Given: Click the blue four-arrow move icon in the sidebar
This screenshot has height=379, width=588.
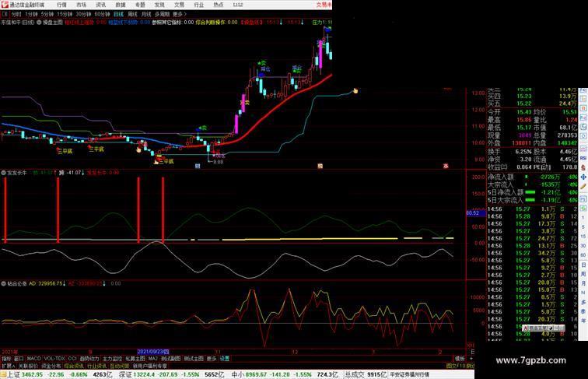Looking at the screenshot, I should [583, 177].
